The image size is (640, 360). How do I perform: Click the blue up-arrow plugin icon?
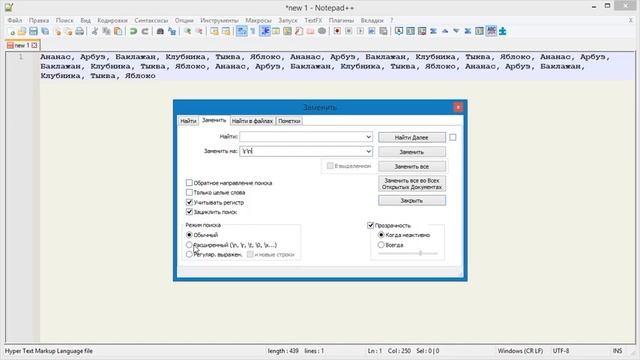(x=445, y=31)
